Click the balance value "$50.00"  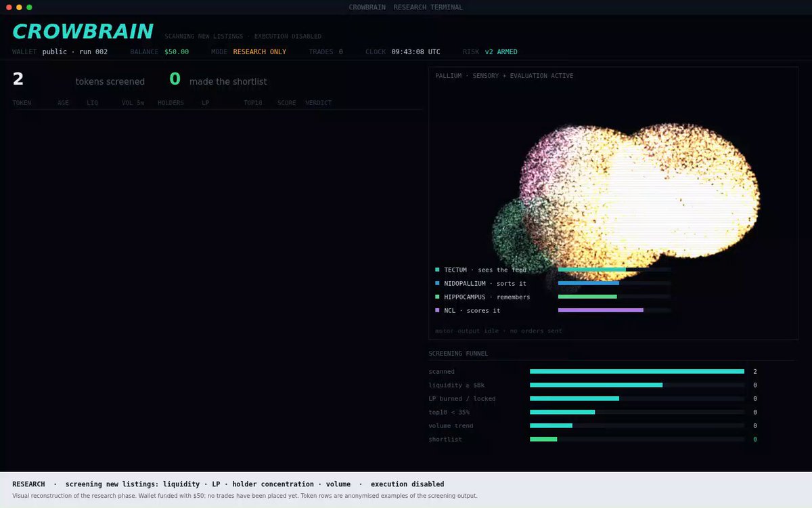[x=177, y=52]
